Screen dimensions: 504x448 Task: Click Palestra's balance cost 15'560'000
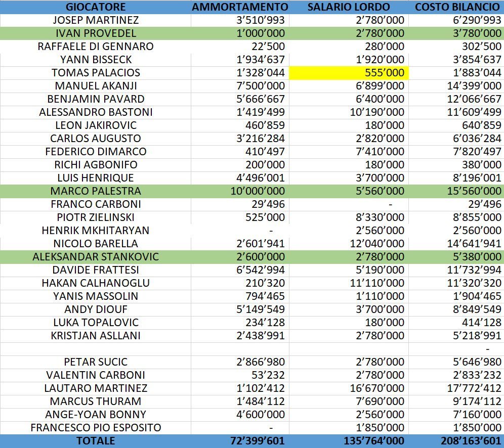pyautogui.click(x=456, y=192)
